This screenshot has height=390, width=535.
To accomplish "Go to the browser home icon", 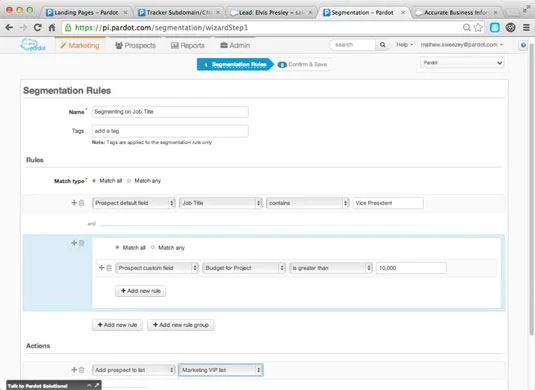I will [x=52, y=28].
